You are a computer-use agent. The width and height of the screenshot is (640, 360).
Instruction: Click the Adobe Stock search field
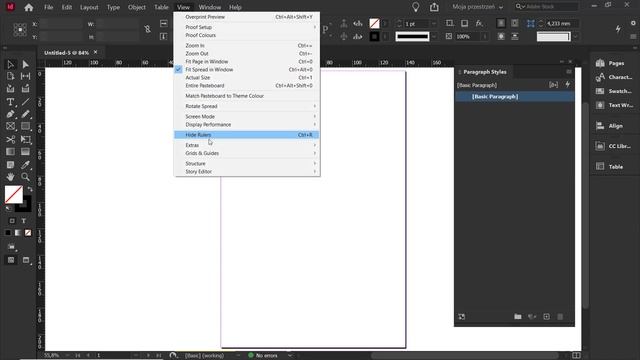(x=546, y=7)
